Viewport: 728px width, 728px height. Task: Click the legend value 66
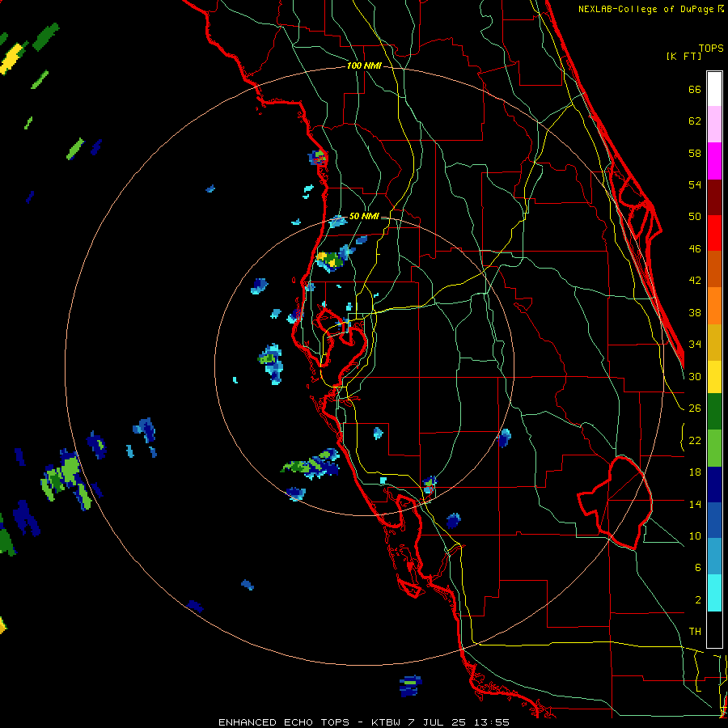point(695,90)
